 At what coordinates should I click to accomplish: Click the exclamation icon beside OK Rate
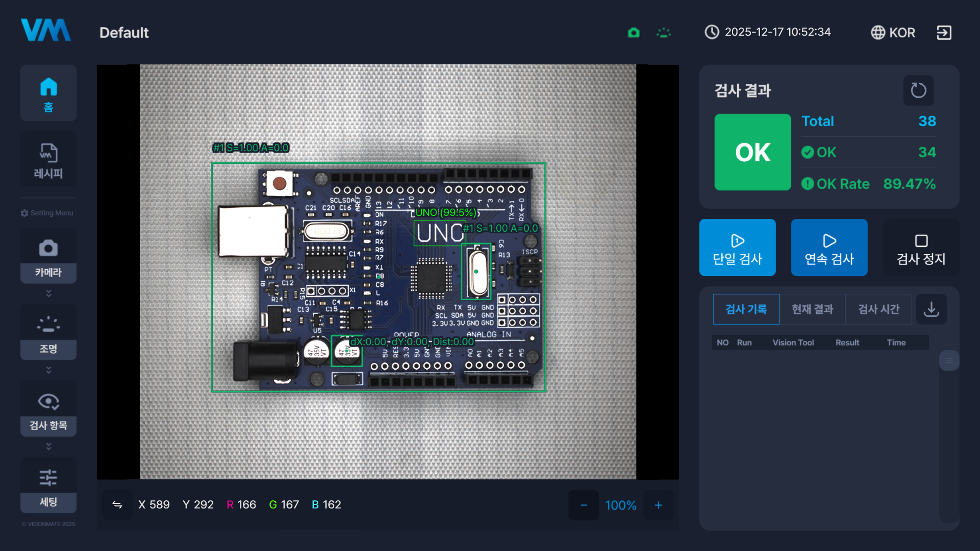[808, 184]
